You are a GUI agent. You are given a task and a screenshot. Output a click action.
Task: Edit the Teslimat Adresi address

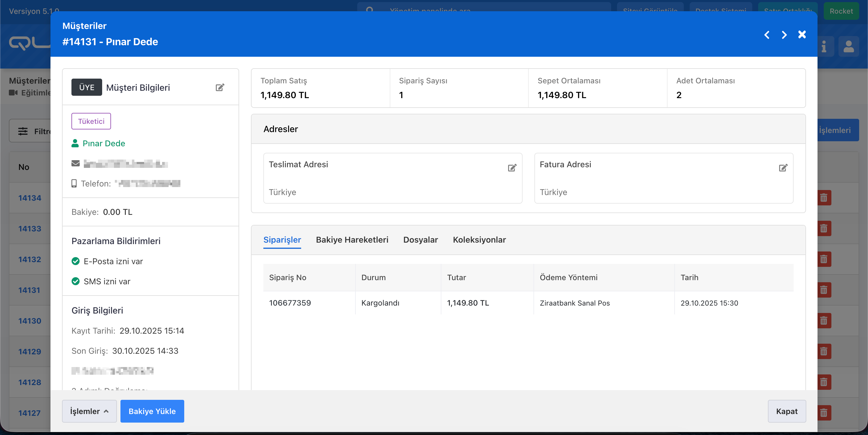tap(512, 168)
